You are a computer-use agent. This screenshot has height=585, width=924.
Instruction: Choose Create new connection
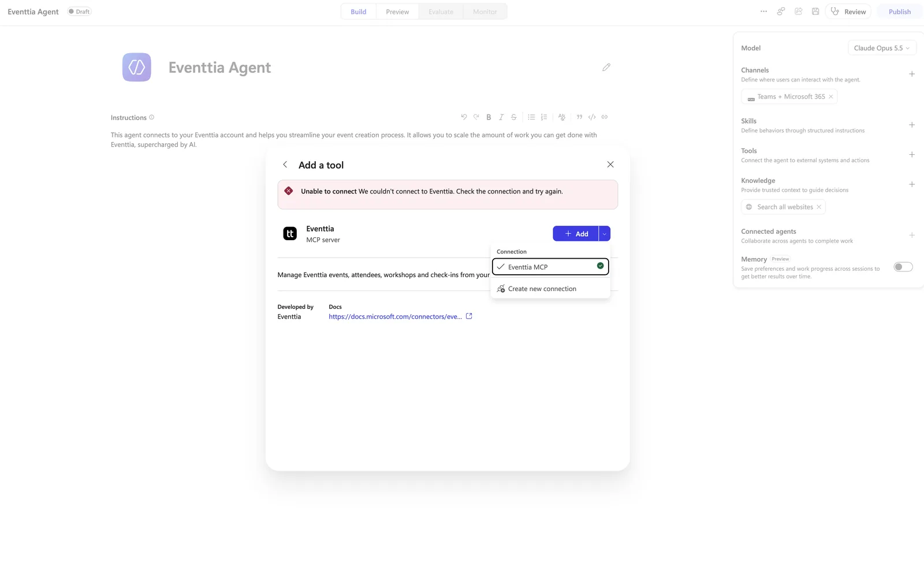pos(550,289)
